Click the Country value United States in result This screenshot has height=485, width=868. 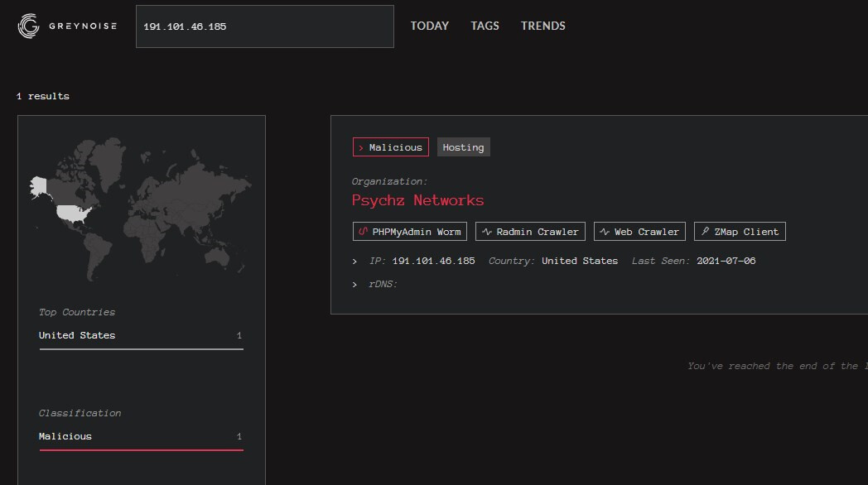click(580, 261)
